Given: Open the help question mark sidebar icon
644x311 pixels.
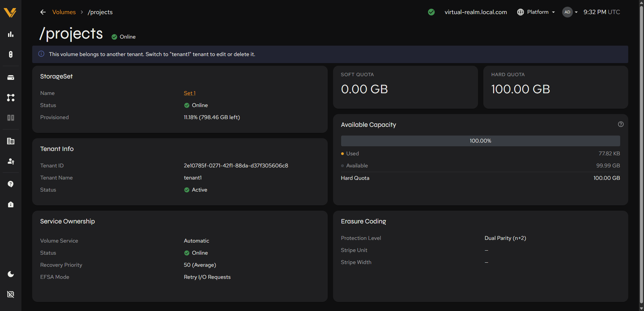Looking at the screenshot, I should tap(11, 184).
